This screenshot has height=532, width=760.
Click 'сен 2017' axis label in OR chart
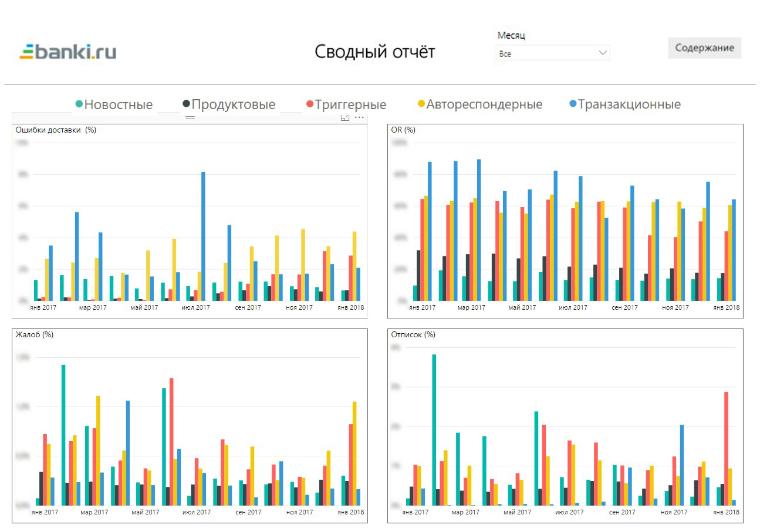pyautogui.click(x=624, y=307)
